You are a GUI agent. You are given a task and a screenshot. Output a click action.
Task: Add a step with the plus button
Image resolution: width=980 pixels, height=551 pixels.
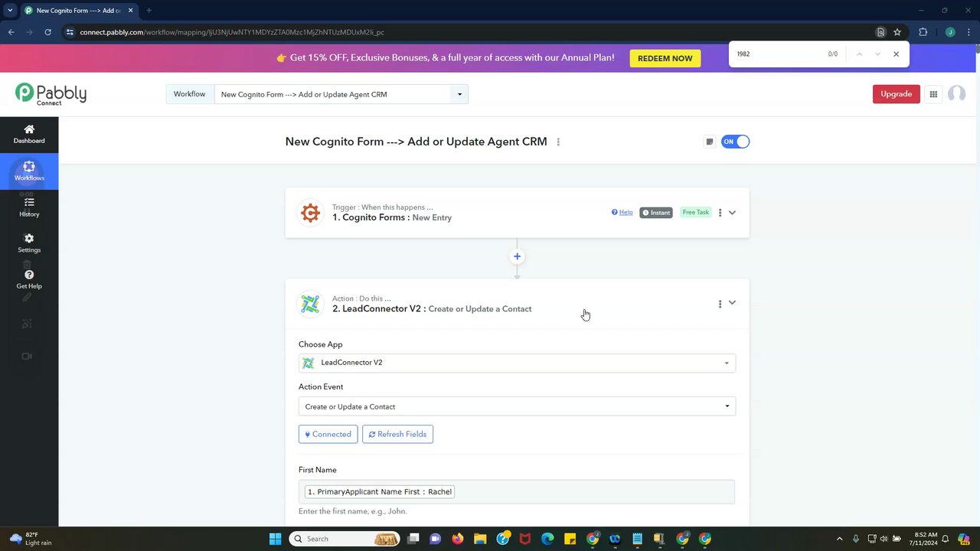pyautogui.click(x=517, y=256)
